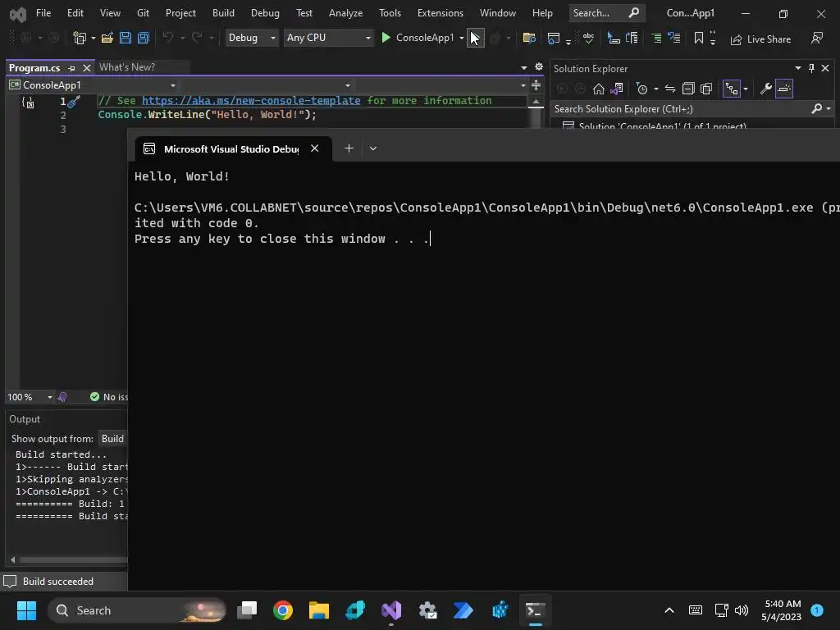Click the Redo arrow icon
The height and width of the screenshot is (630, 840).
[197, 38]
